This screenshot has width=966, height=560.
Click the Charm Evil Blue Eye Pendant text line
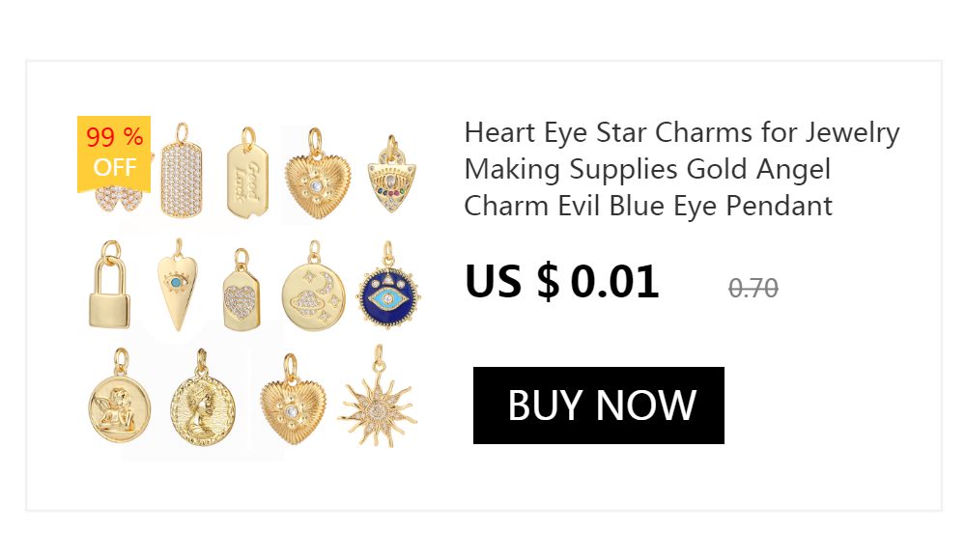pos(648,207)
